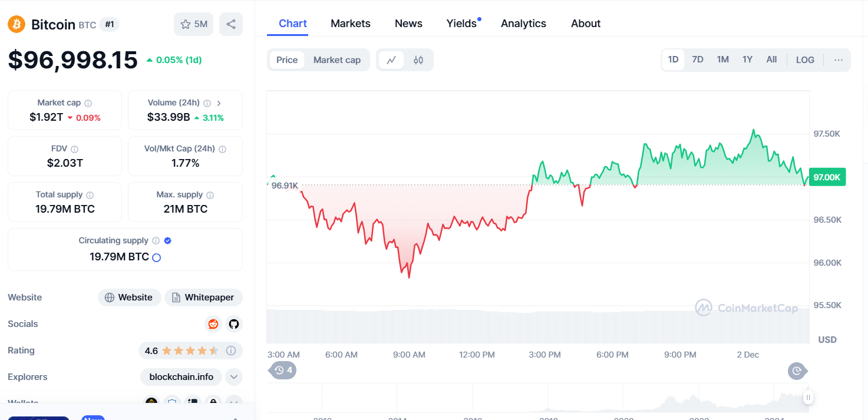Expand the explorers dropdown chevron
868x420 pixels.
pos(234,377)
